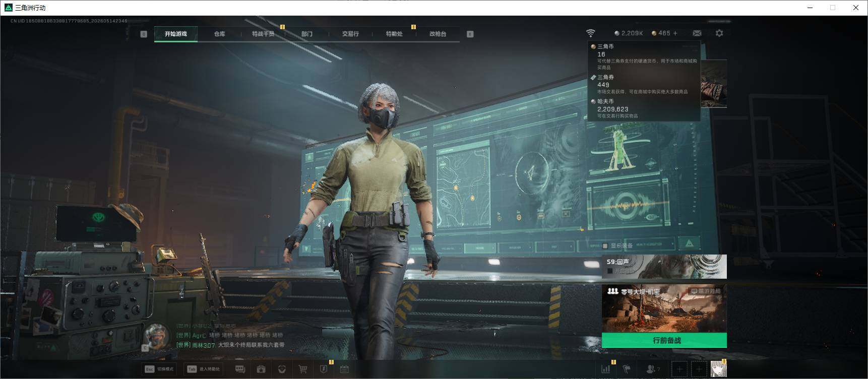Click the next-tab key icon right of 改枪台
Screen dimensions: 868x379
click(x=470, y=34)
